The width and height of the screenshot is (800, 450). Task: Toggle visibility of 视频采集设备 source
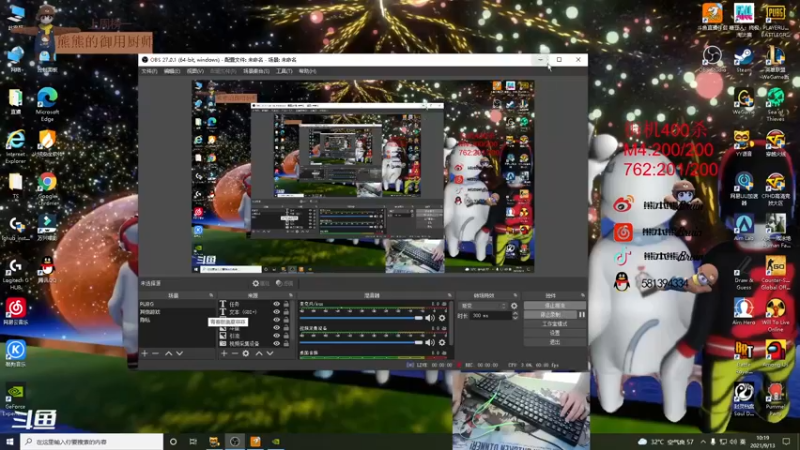point(277,343)
